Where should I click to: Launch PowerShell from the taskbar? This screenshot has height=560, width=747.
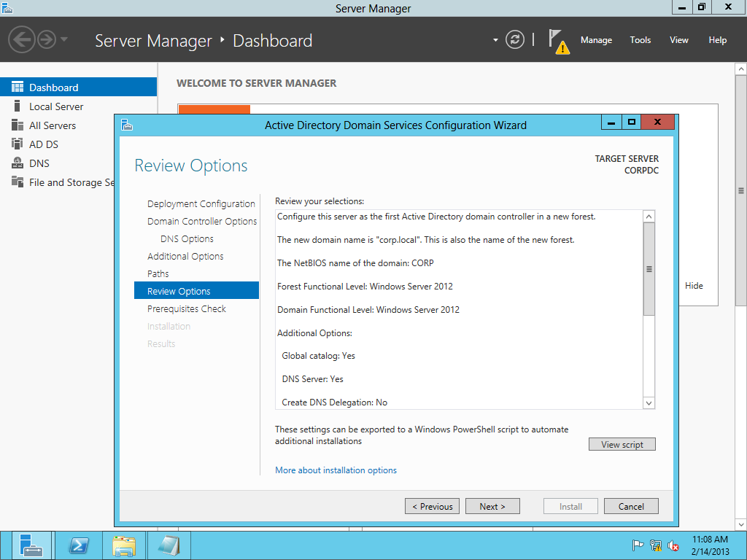pos(79,545)
